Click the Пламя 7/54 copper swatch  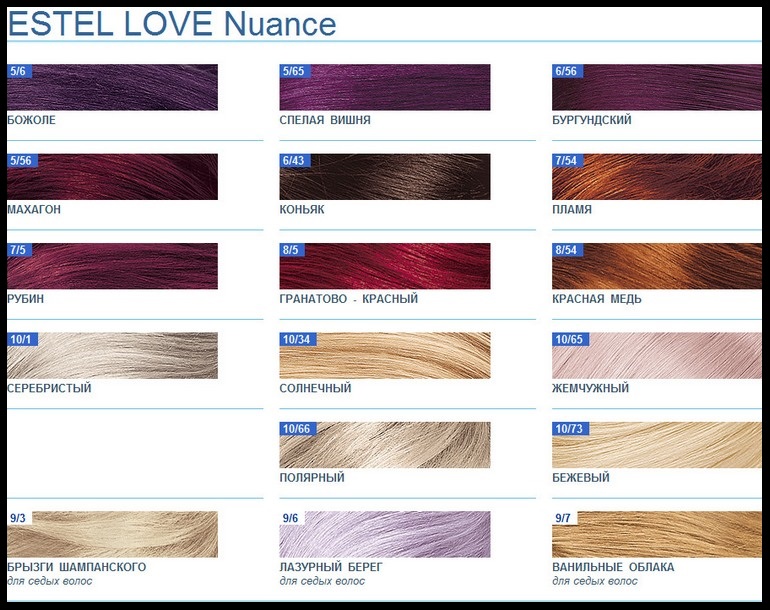(x=657, y=177)
